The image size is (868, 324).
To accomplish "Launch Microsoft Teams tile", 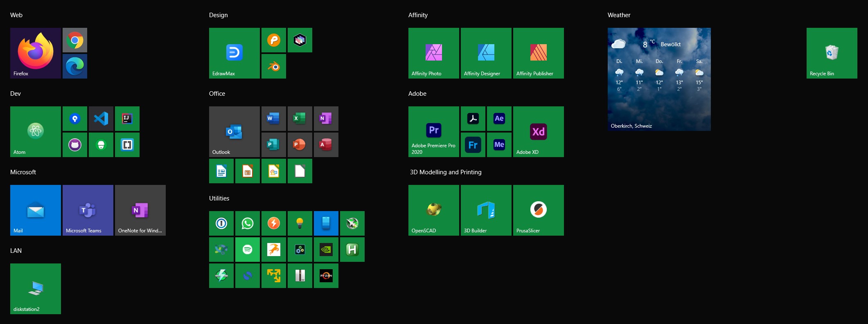I will coord(88,210).
